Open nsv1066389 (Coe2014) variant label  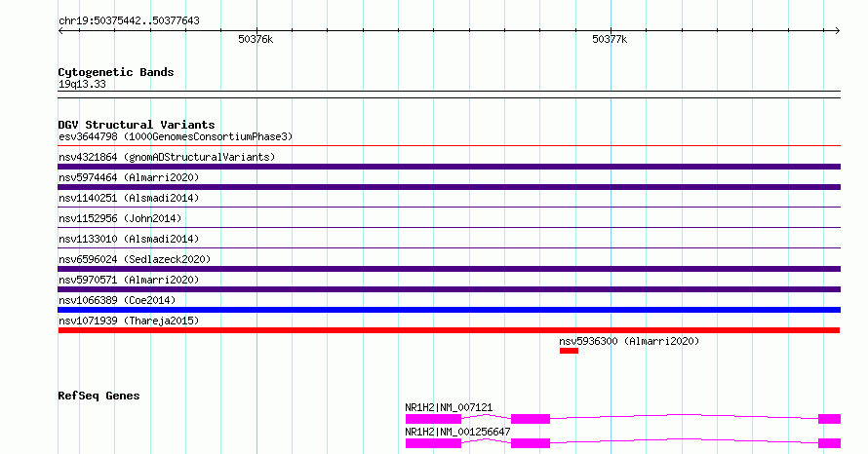[x=117, y=300]
